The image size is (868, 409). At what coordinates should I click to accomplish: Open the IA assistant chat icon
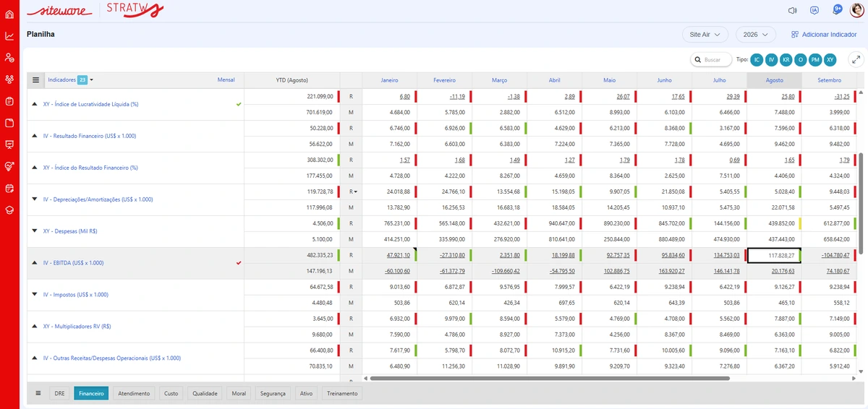814,10
